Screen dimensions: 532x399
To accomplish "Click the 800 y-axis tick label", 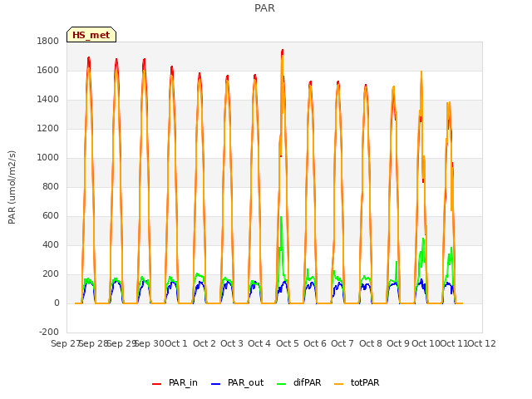I will (51, 186).
